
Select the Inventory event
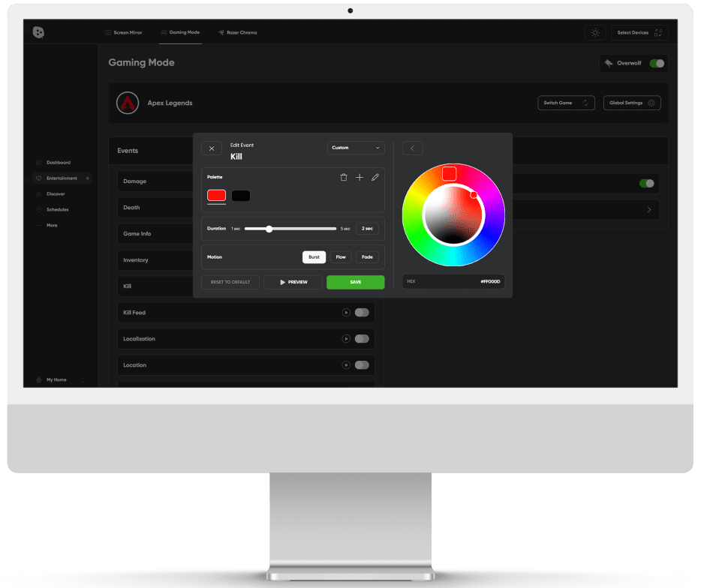click(155, 260)
